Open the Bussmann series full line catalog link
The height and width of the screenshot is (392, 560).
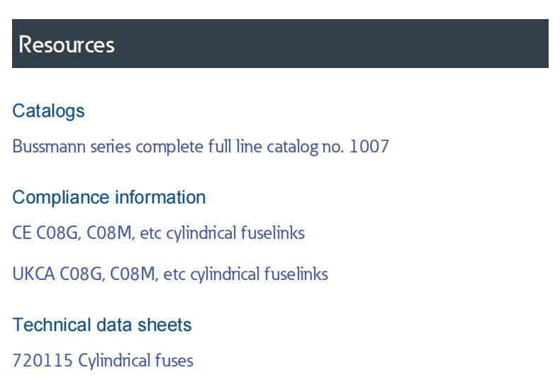click(201, 147)
